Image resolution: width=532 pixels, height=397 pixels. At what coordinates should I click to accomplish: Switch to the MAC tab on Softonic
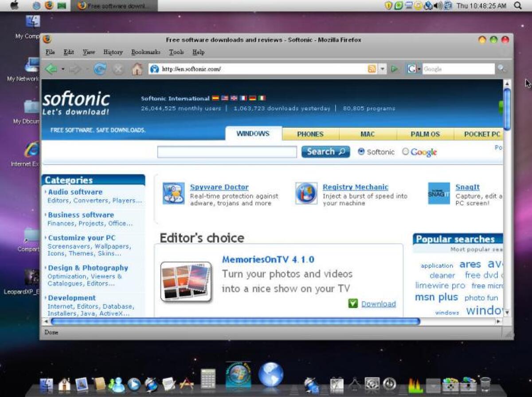click(x=368, y=134)
